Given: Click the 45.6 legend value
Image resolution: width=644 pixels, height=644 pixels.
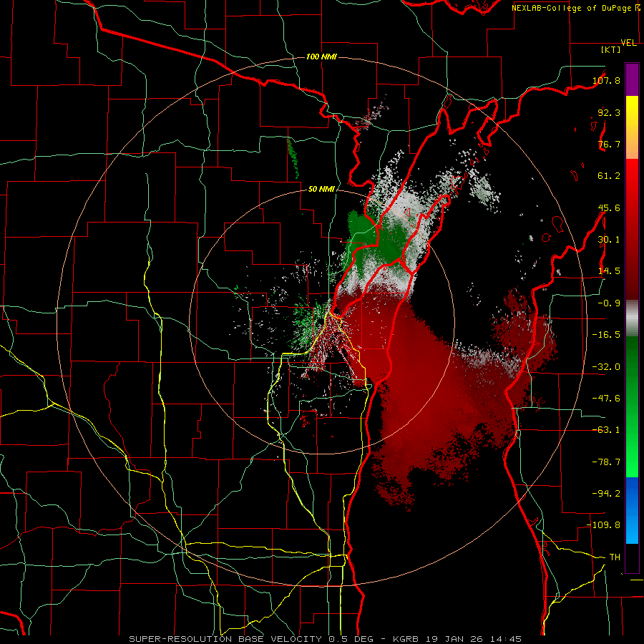Looking at the screenshot, I should click(x=609, y=208).
